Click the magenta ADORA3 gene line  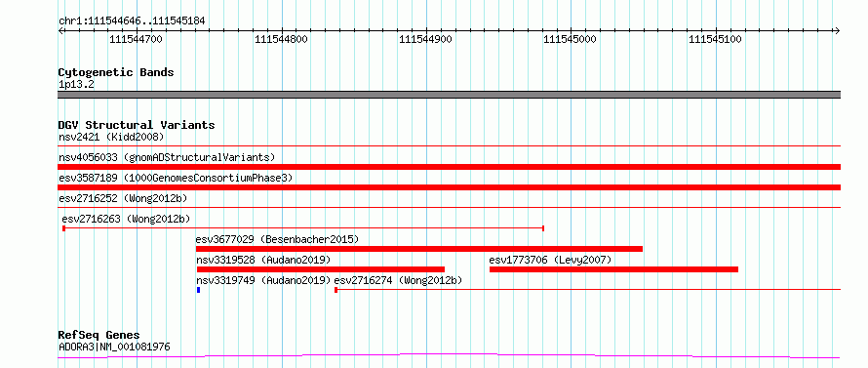click(449, 356)
